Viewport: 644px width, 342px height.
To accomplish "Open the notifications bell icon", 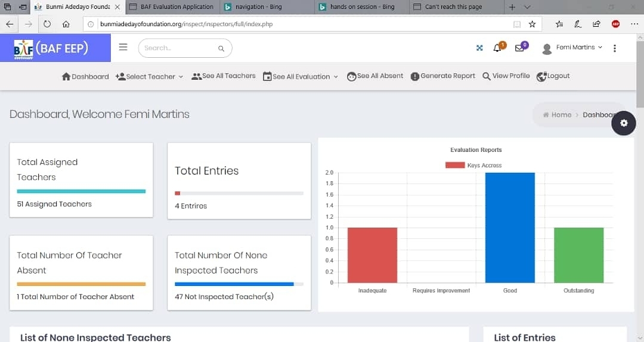I will point(497,48).
